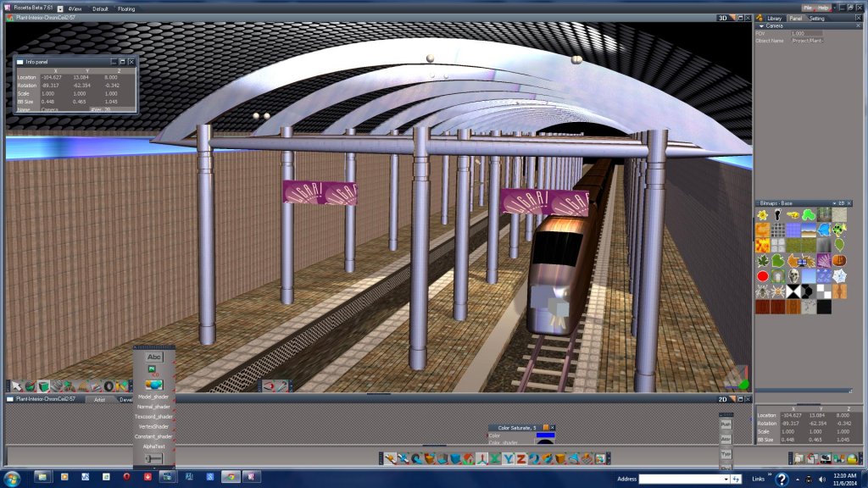This screenshot has width=868, height=488.
Task: Toggle the 3D view mode label
Action: 722,18
